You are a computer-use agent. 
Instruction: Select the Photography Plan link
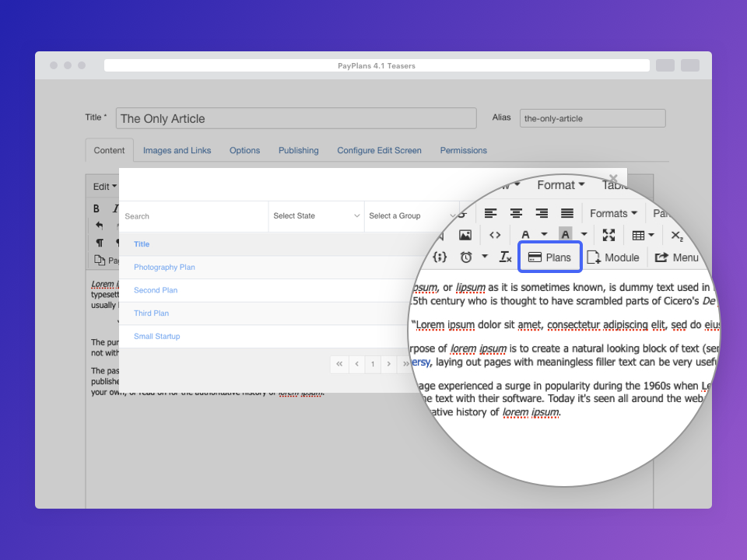(164, 268)
